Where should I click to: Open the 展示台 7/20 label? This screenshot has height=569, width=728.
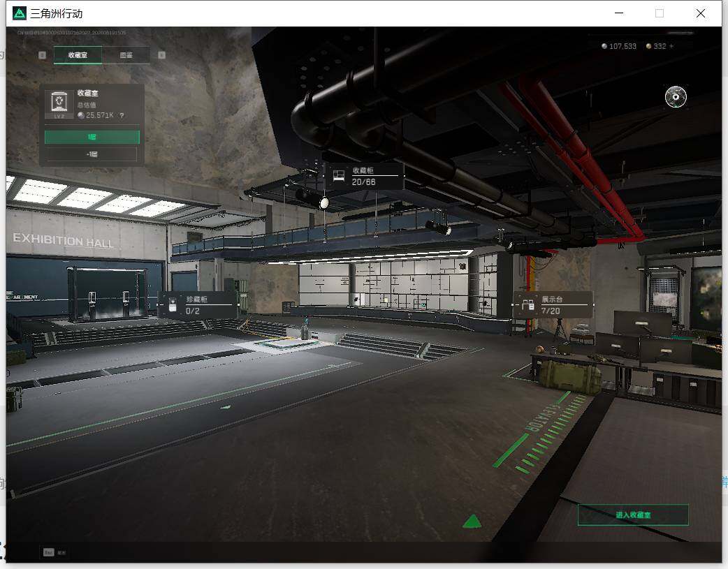tap(553, 305)
